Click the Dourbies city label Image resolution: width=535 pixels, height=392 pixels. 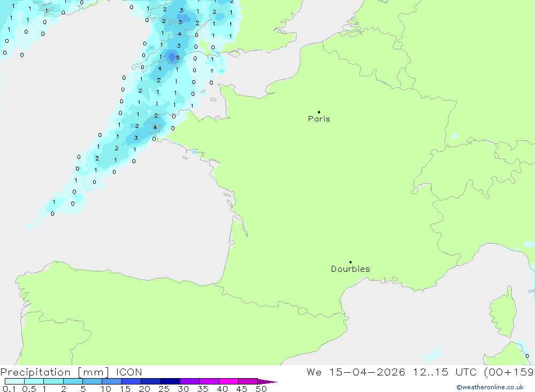(x=350, y=269)
